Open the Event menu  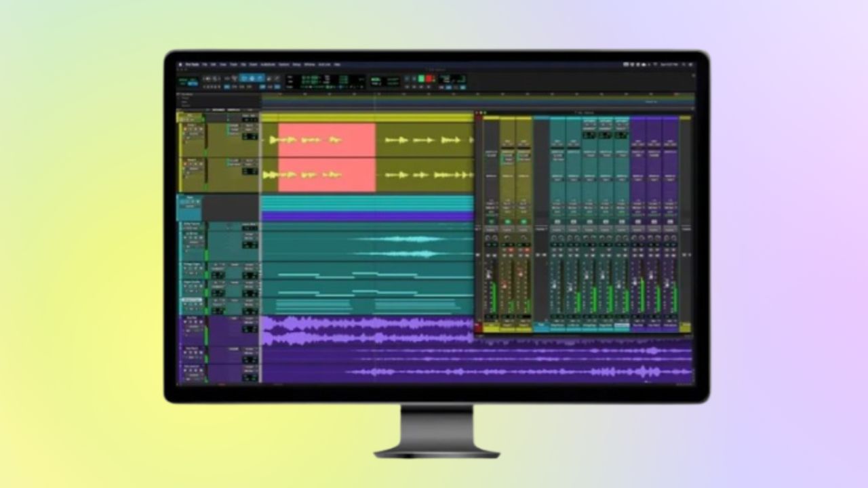(254, 64)
